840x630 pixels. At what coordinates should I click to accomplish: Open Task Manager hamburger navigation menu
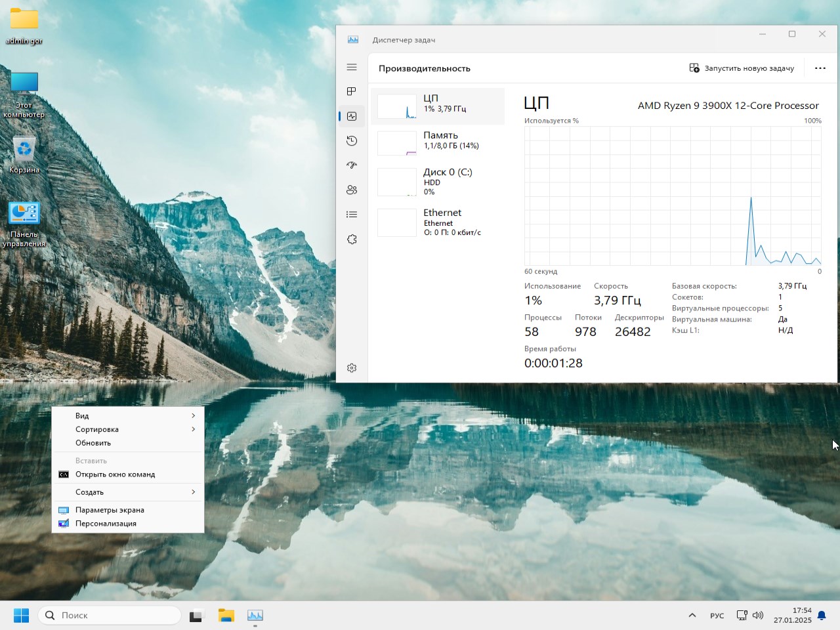pos(352,67)
